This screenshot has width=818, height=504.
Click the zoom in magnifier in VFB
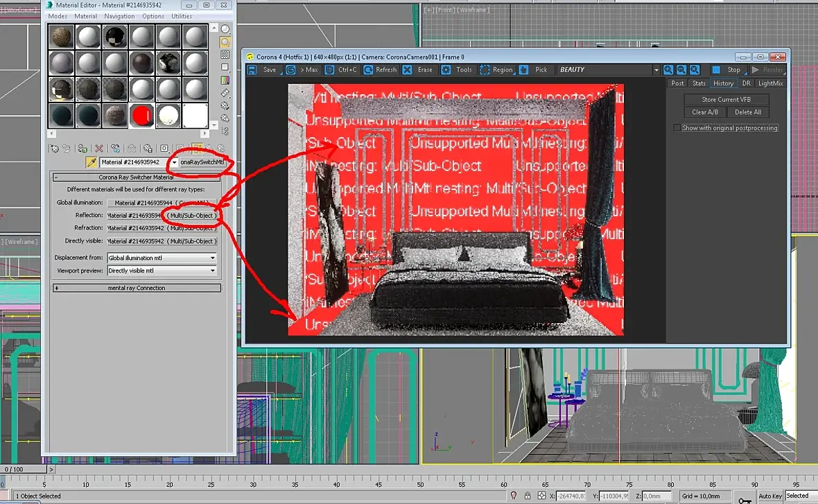point(668,69)
